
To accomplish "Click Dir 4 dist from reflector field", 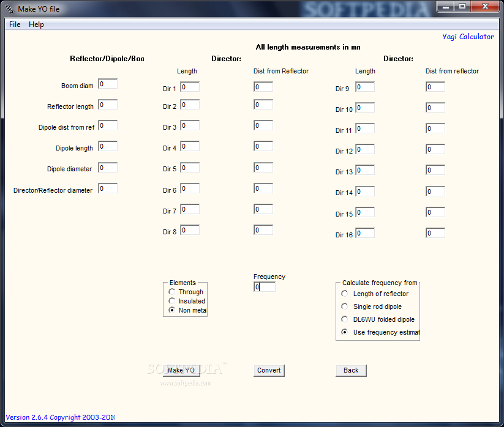I will [263, 146].
